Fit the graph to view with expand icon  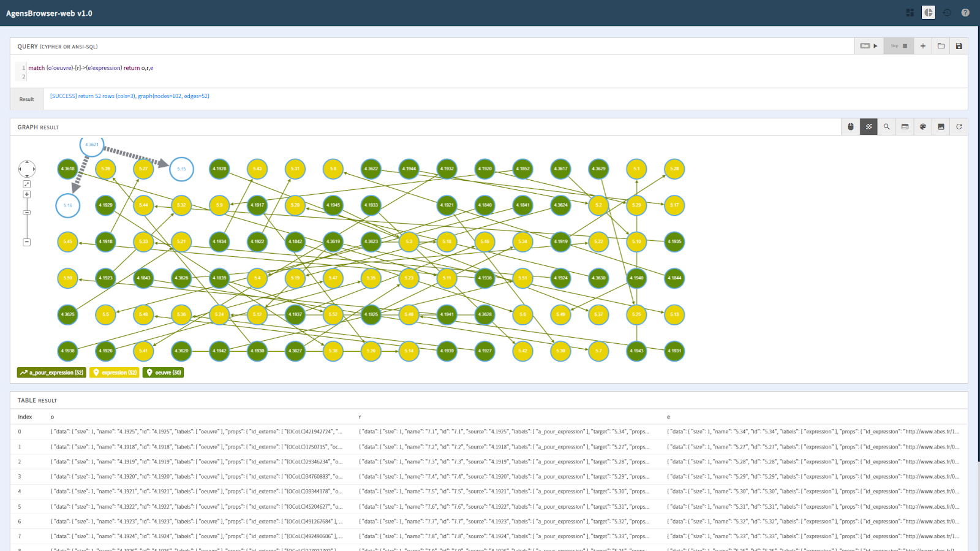pyautogui.click(x=27, y=184)
